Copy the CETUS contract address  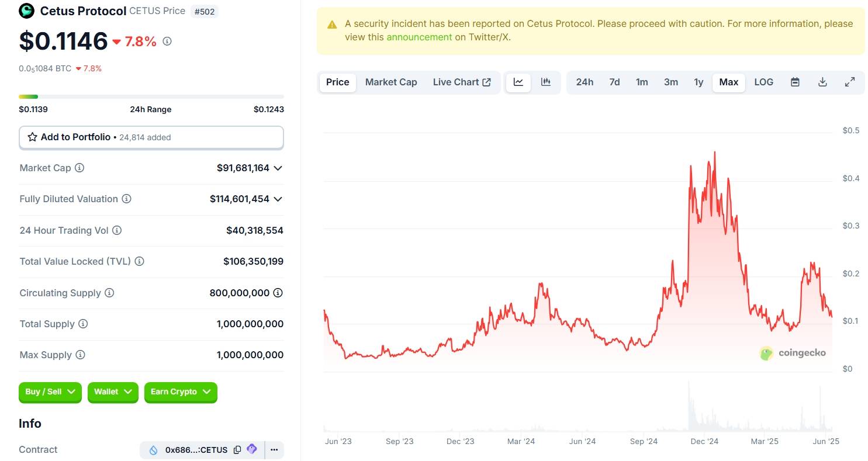coord(237,450)
